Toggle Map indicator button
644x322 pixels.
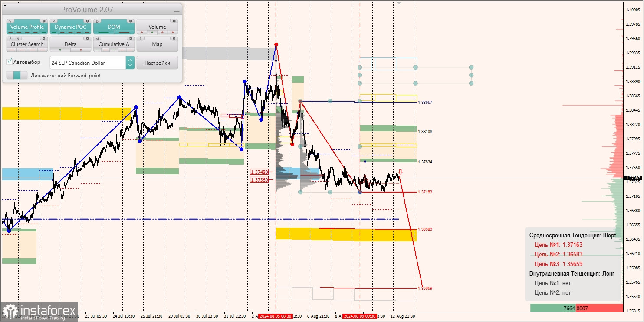pyautogui.click(x=157, y=44)
